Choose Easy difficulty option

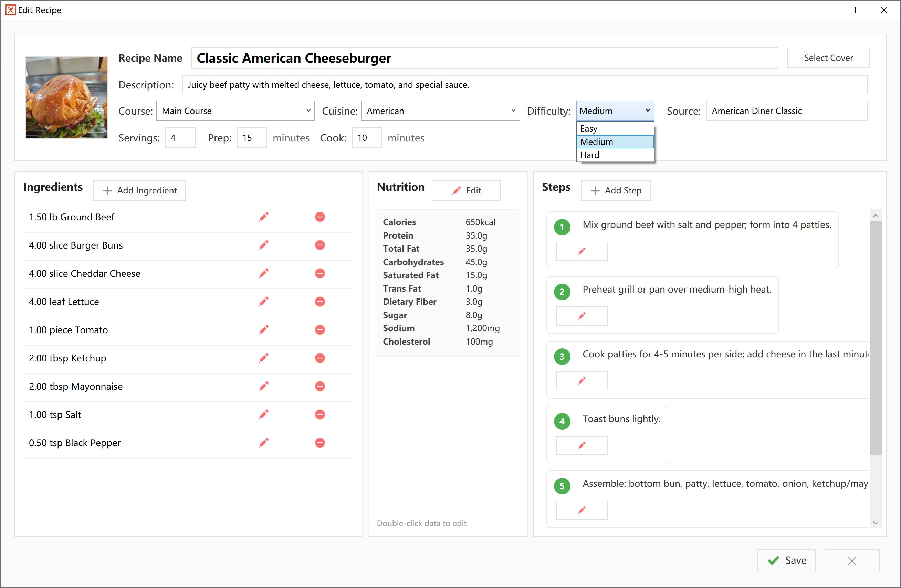(615, 129)
